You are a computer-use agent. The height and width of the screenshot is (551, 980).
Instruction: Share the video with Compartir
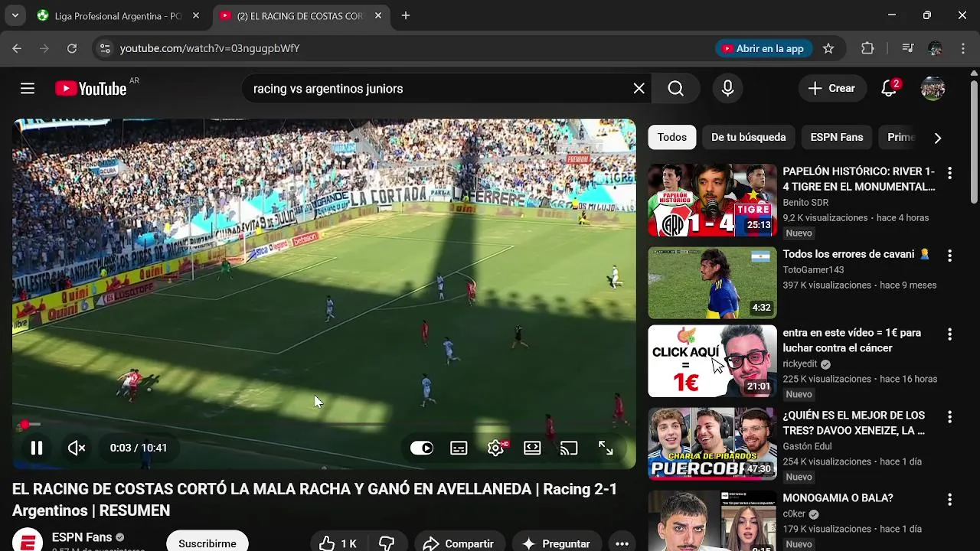point(459,544)
